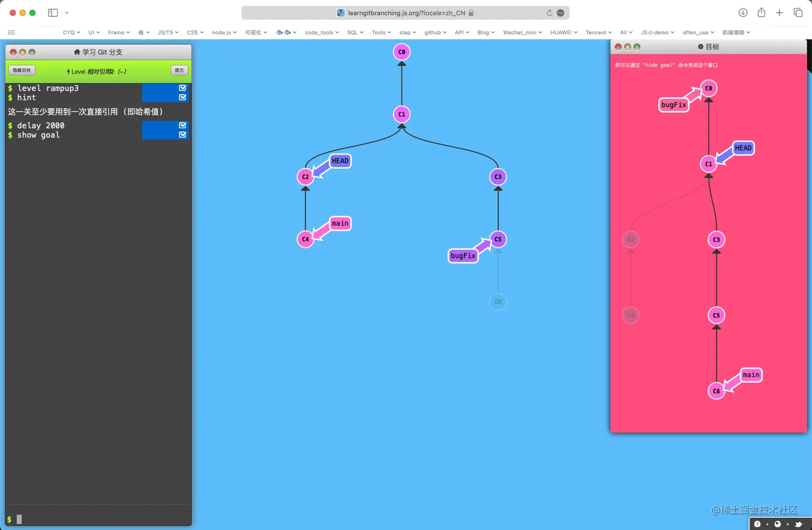Toggle checkbox for 'delay 2000' command

click(x=183, y=125)
